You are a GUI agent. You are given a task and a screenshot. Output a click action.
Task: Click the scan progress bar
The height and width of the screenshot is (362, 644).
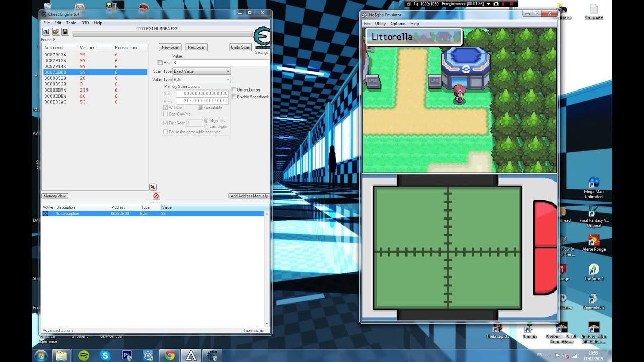tap(163, 34)
